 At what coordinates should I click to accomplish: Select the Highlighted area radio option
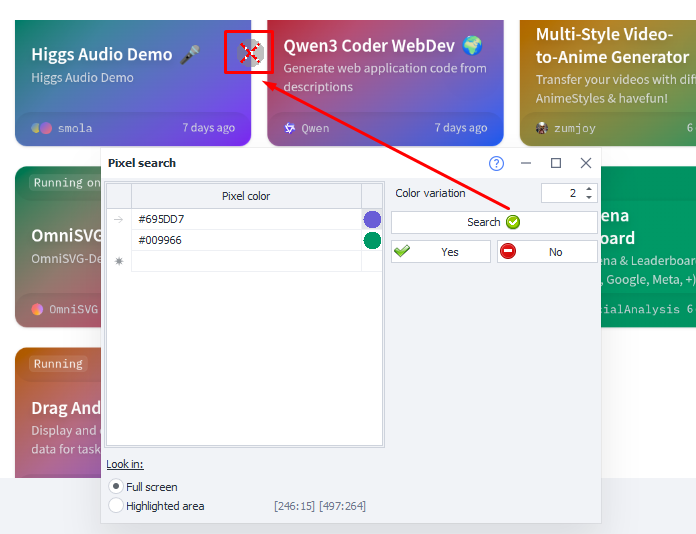116,506
